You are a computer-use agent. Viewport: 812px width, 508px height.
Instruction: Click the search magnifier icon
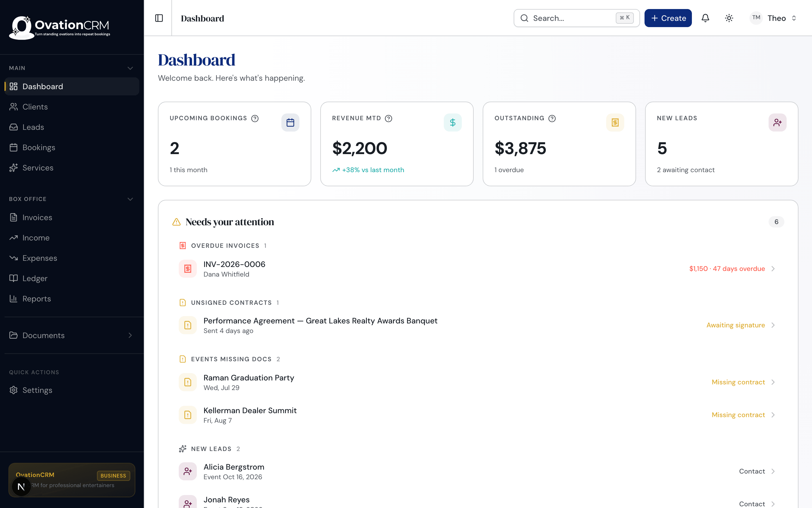click(524, 18)
